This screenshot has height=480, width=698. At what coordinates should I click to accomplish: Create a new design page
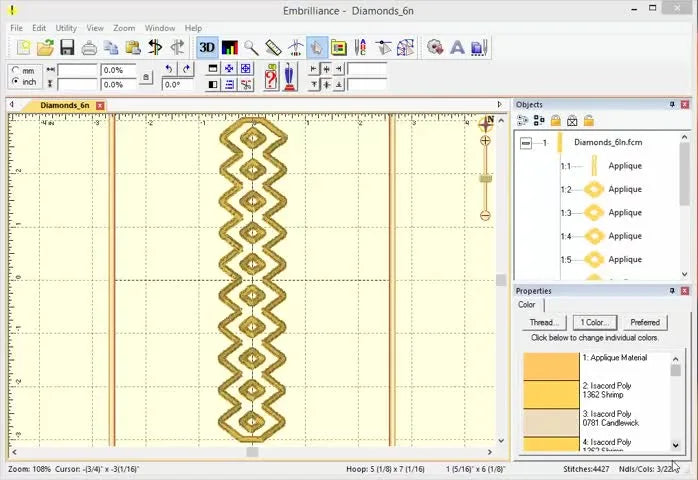23,47
